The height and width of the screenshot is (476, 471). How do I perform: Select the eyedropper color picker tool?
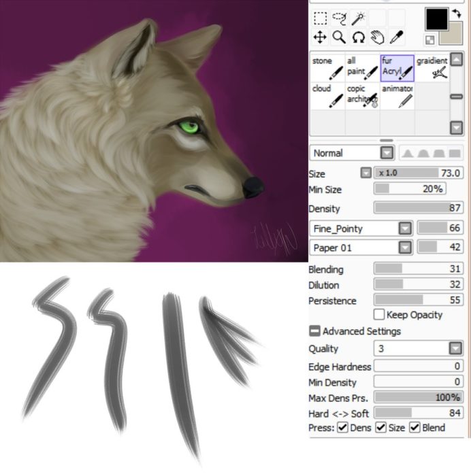pyautogui.click(x=397, y=37)
